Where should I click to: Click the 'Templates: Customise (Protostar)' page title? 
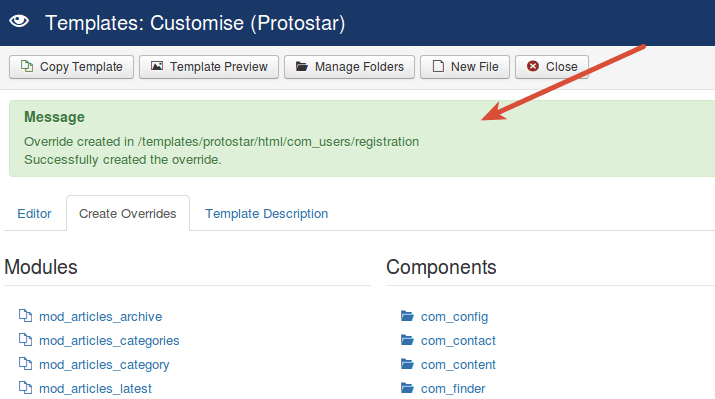(195, 23)
